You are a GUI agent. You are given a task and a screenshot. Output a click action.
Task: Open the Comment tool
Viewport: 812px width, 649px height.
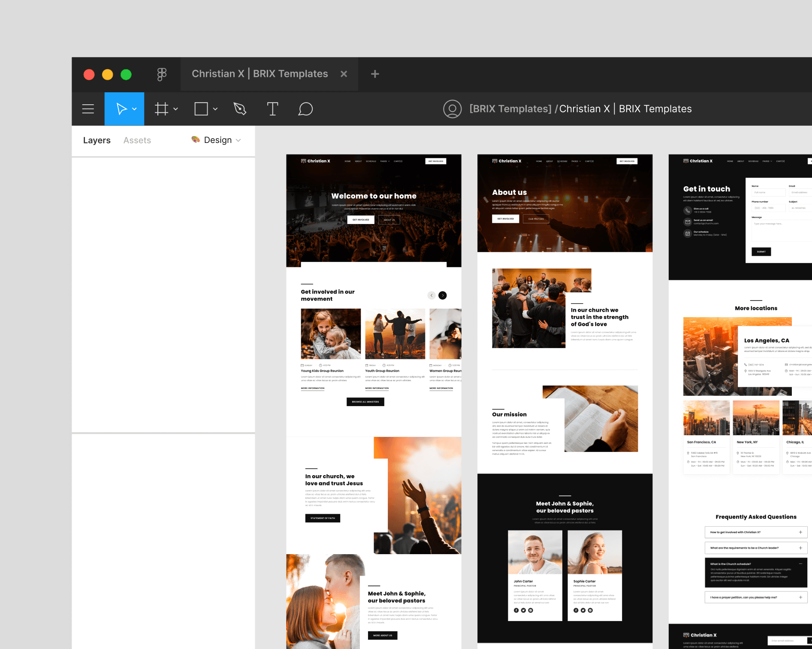pyautogui.click(x=305, y=109)
